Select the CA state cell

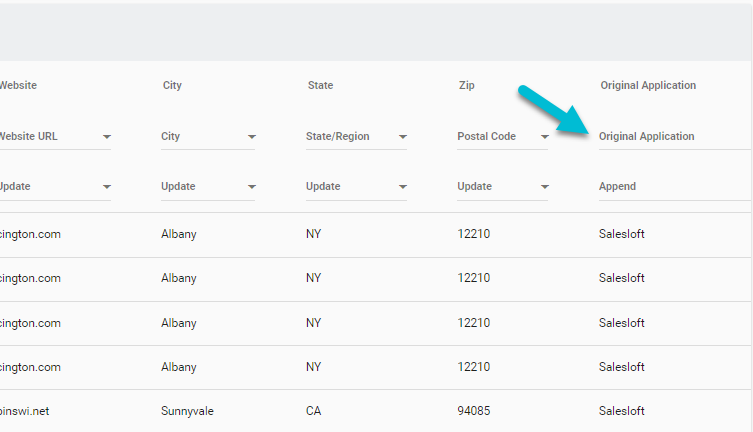314,411
